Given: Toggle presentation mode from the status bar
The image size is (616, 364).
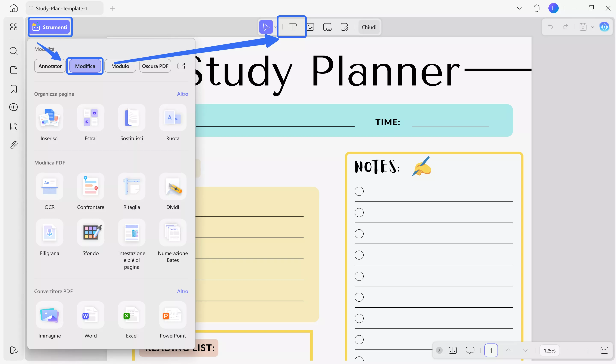Looking at the screenshot, I should point(470,350).
